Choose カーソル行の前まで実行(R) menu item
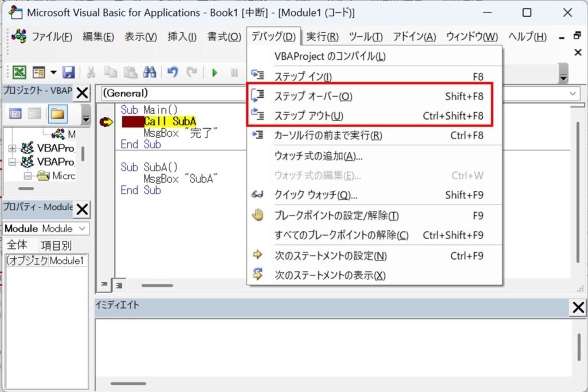The width and height of the screenshot is (588, 392). pyautogui.click(x=374, y=136)
